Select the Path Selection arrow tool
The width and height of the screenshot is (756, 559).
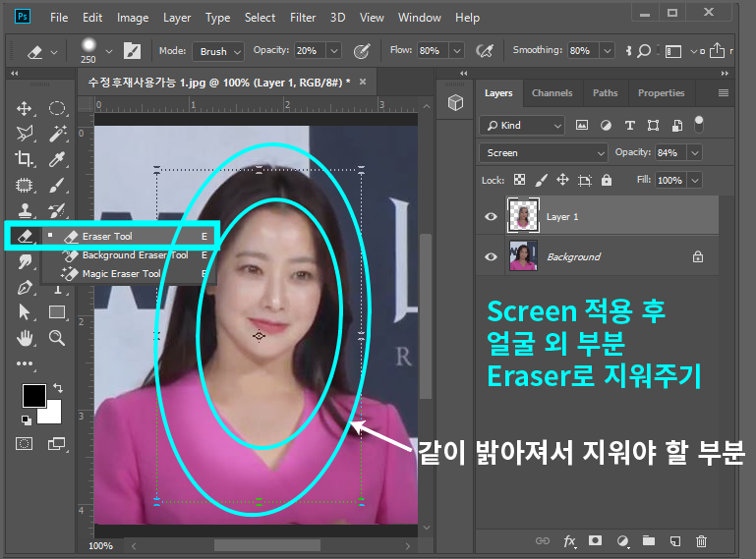[x=25, y=312]
